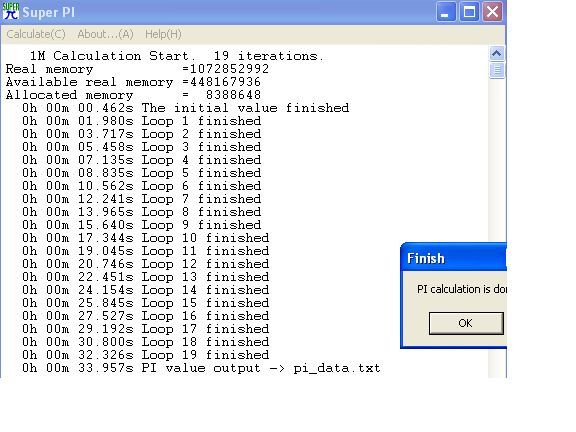Viewport: 576px width, 432px height.
Task: Click the 'Loop 17 finished' line
Action: tap(145, 329)
